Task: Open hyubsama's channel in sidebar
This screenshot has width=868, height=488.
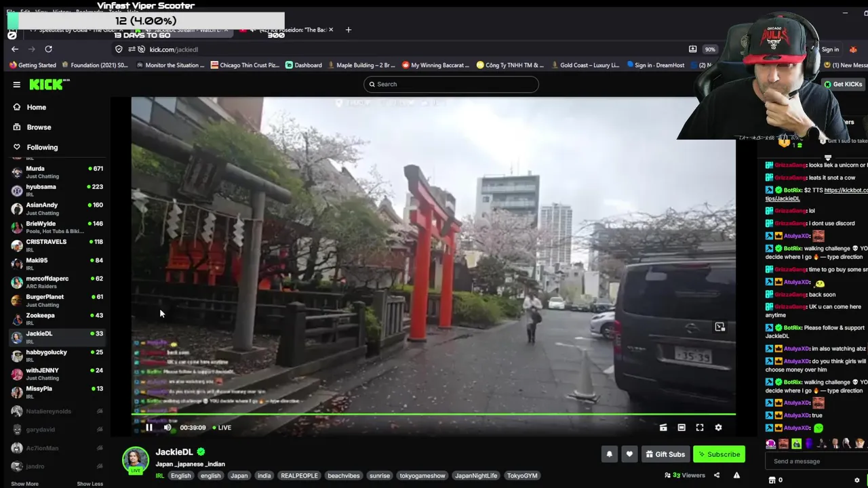Action: tap(57, 190)
